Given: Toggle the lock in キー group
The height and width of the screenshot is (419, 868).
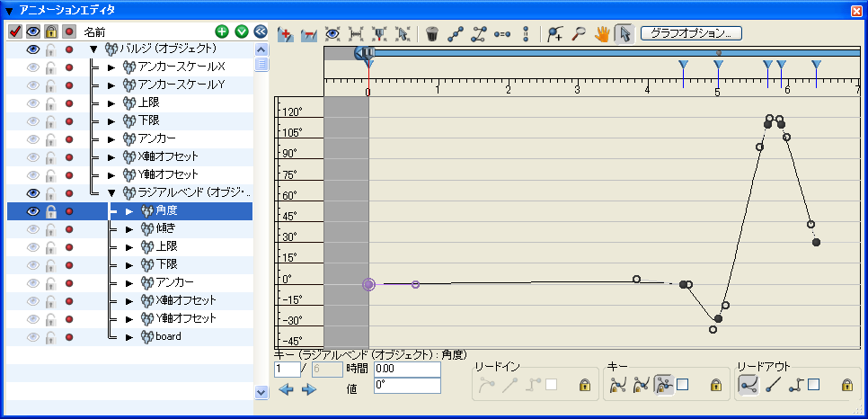Looking at the screenshot, I should point(716,385).
